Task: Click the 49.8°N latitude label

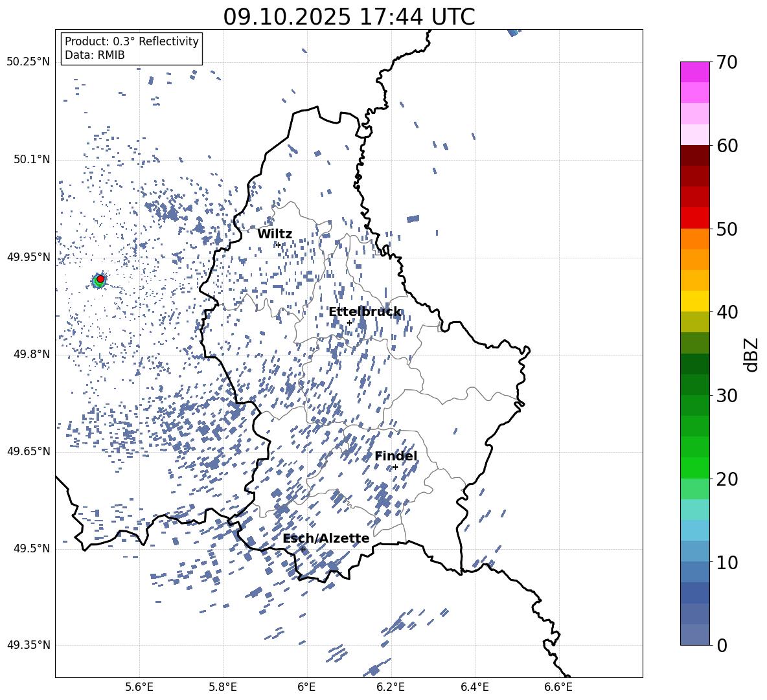Action: 31,354
